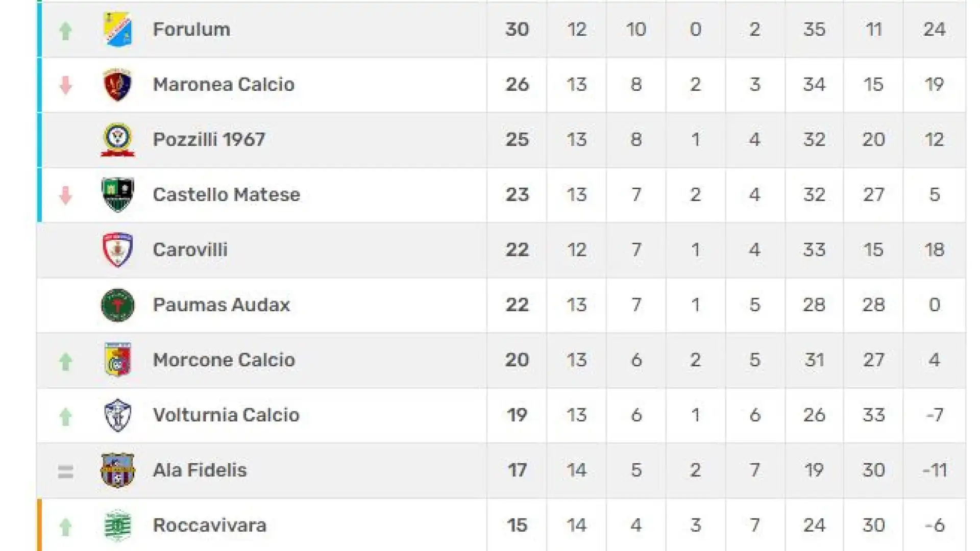This screenshot has width=980, height=551.
Task: Click the Paumas Audax round crest
Action: (118, 305)
